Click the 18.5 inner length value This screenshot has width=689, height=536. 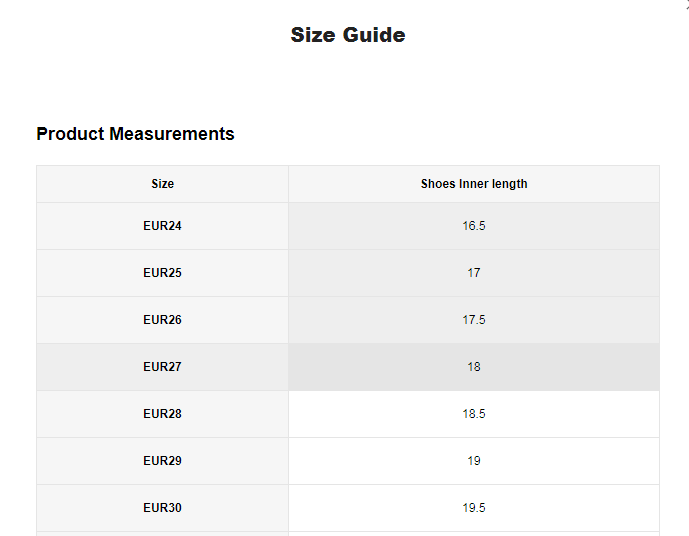[x=473, y=414]
